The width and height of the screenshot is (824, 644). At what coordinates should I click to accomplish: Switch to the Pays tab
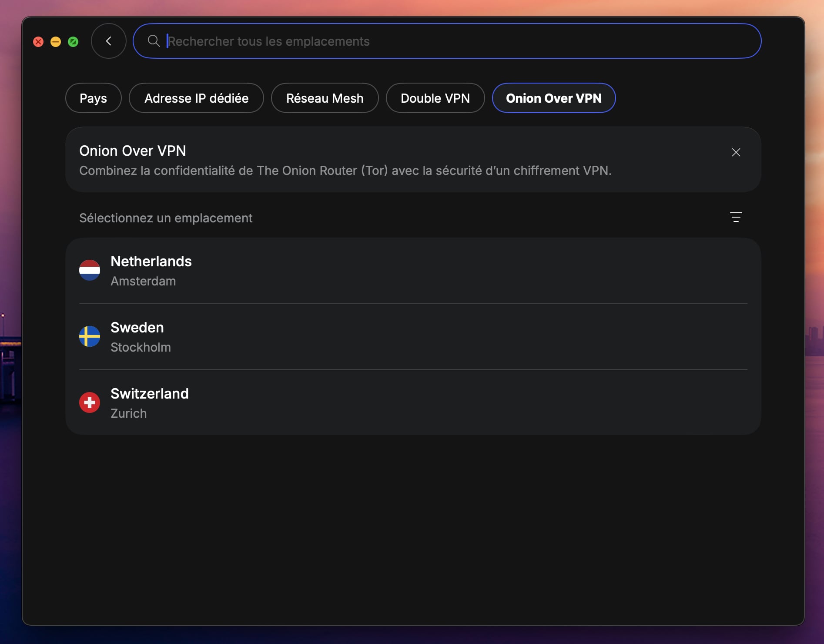[x=93, y=98]
